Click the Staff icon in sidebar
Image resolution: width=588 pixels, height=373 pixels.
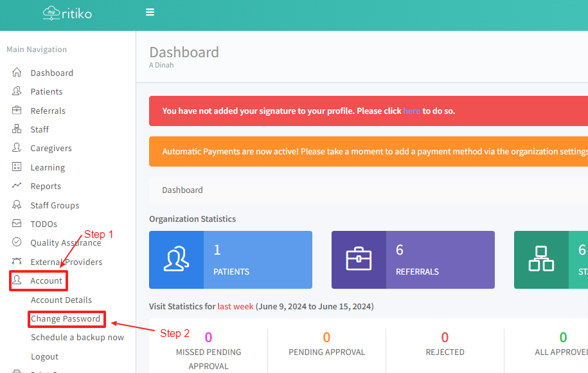point(17,129)
